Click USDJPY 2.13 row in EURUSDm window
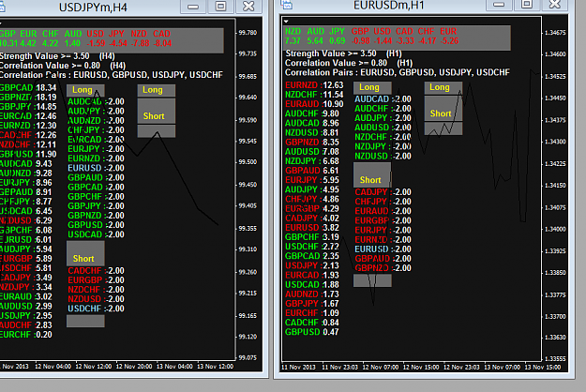The height and width of the screenshot is (392, 586). point(312,265)
